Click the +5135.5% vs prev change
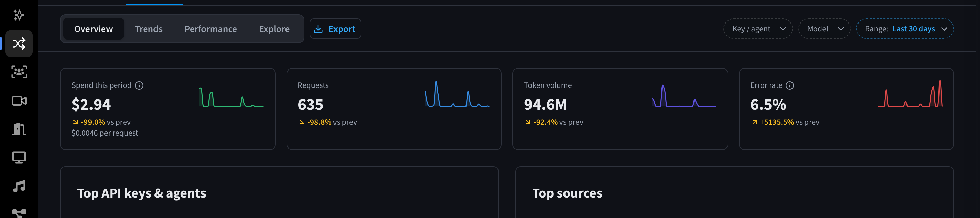This screenshot has width=980, height=218. [x=785, y=122]
